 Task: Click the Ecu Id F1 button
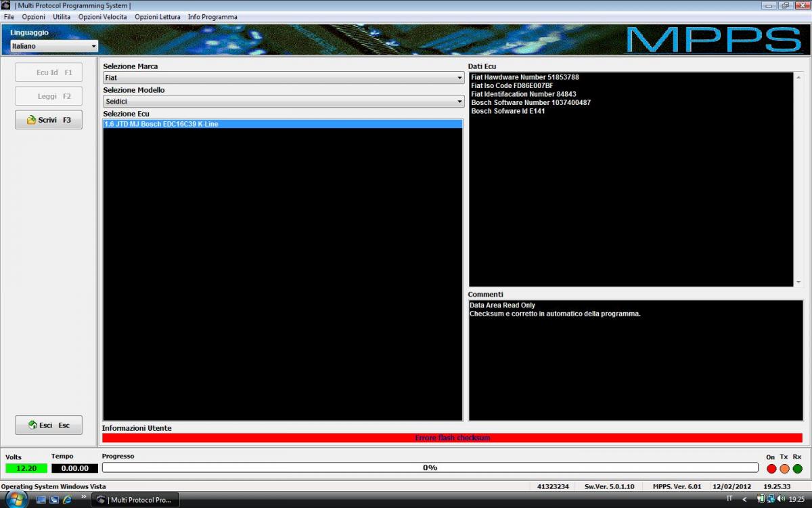pyautogui.click(x=49, y=72)
